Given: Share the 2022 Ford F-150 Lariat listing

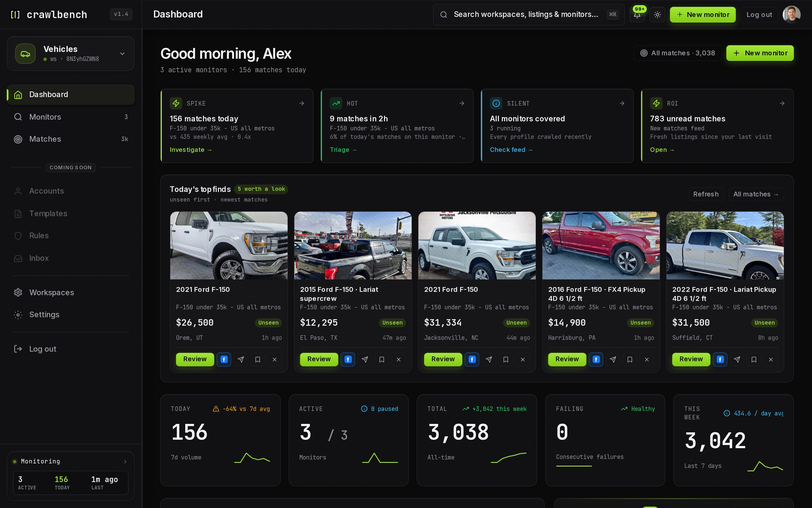Looking at the screenshot, I should [x=737, y=360].
